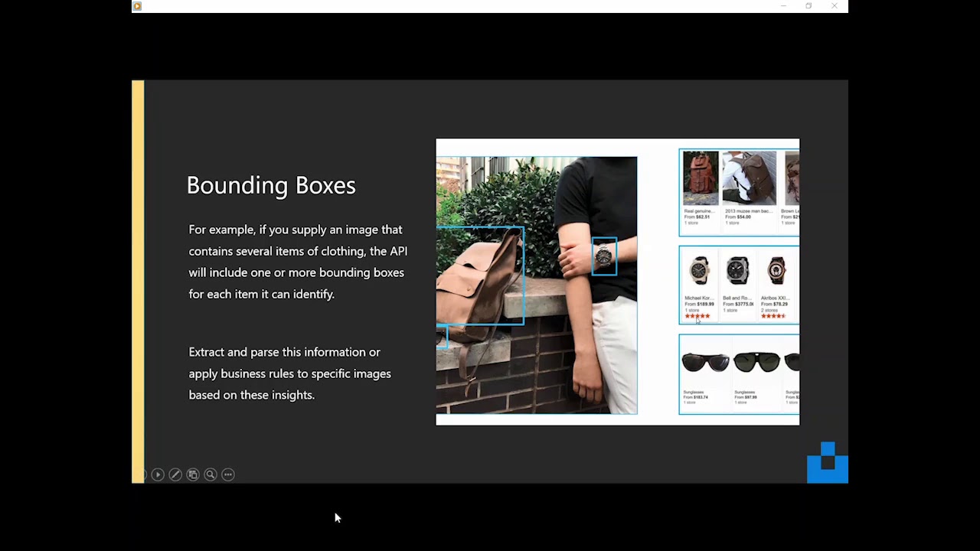Select the Bell and Ross watch thumbnail

click(737, 270)
